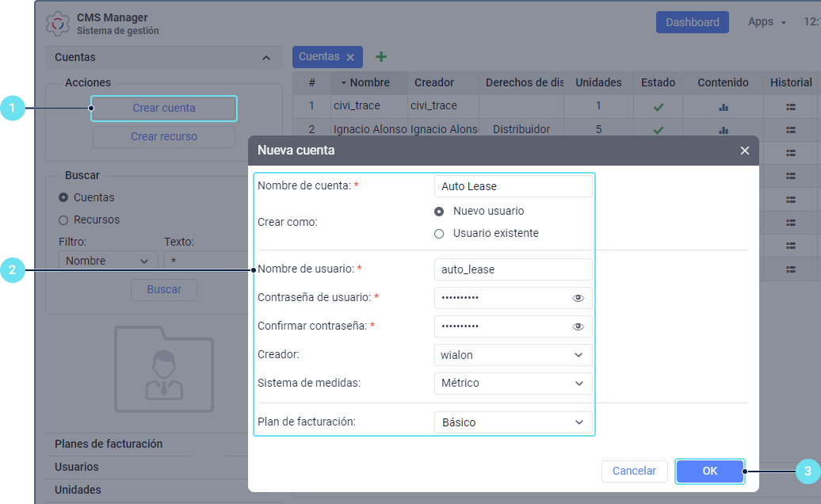Show password in Confirmar contraseña field
This screenshot has height=504, width=821.
pos(578,326)
